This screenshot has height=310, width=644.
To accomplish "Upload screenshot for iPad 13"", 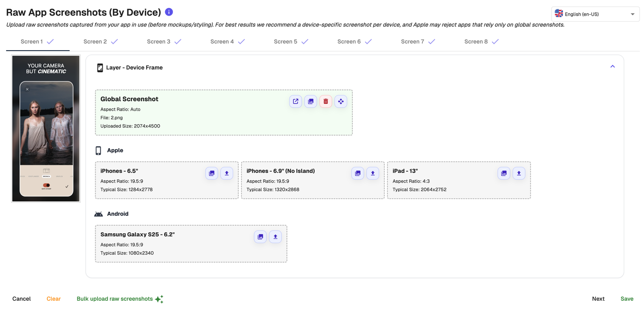I will [x=519, y=173].
